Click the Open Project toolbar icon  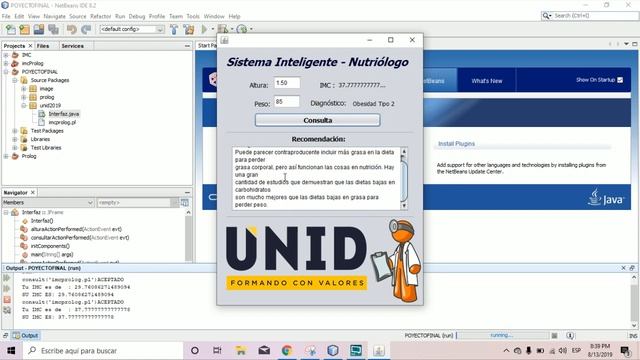39,29
